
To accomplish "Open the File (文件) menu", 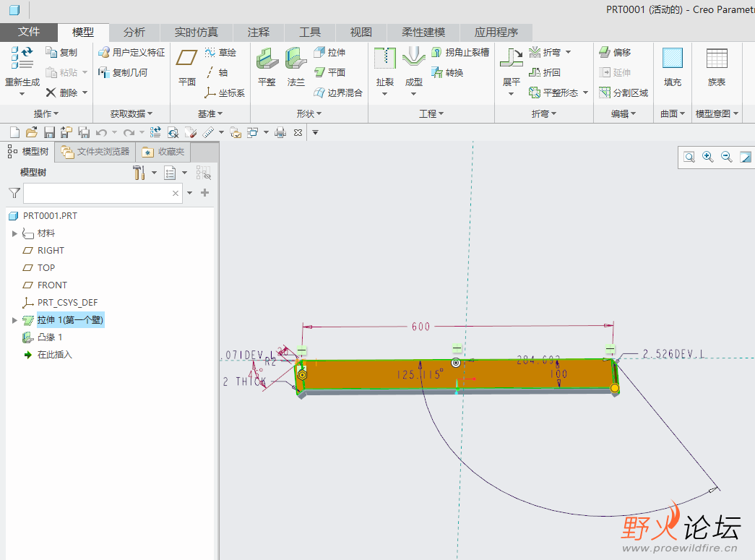I will coord(29,32).
